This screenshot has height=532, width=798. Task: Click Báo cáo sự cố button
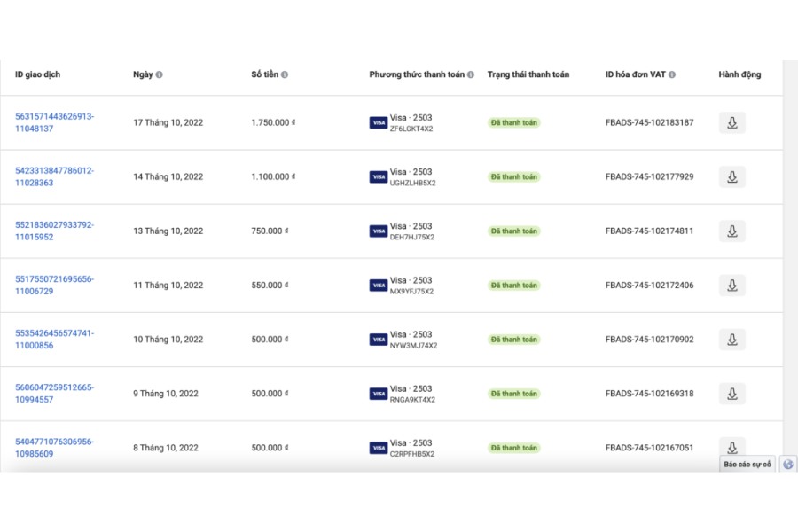coord(747,465)
